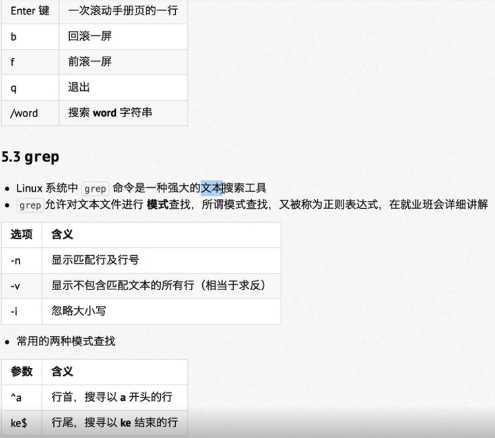495x438 pixels.
Task: Select the '退出' description cell
Action: [x=123, y=88]
